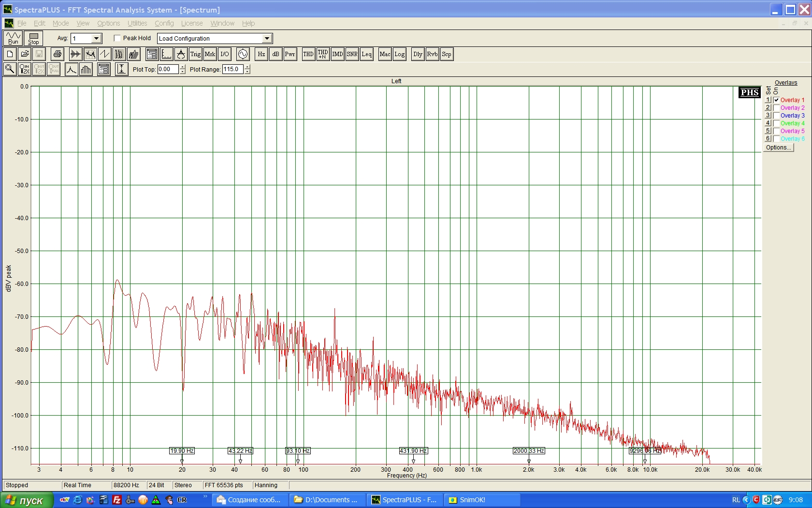Click the print icon in toolbar
This screenshot has height=508, width=812.
[57, 54]
